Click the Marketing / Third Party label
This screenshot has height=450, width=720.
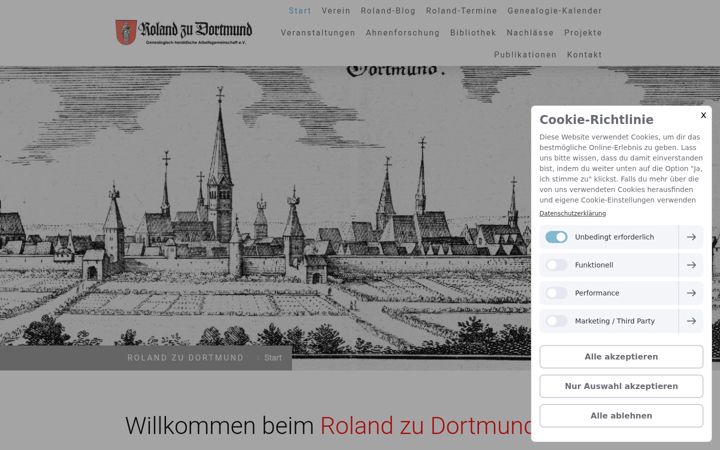[615, 321]
